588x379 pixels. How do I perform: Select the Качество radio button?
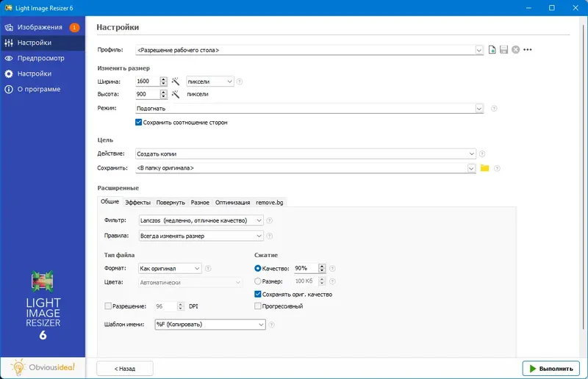258,268
